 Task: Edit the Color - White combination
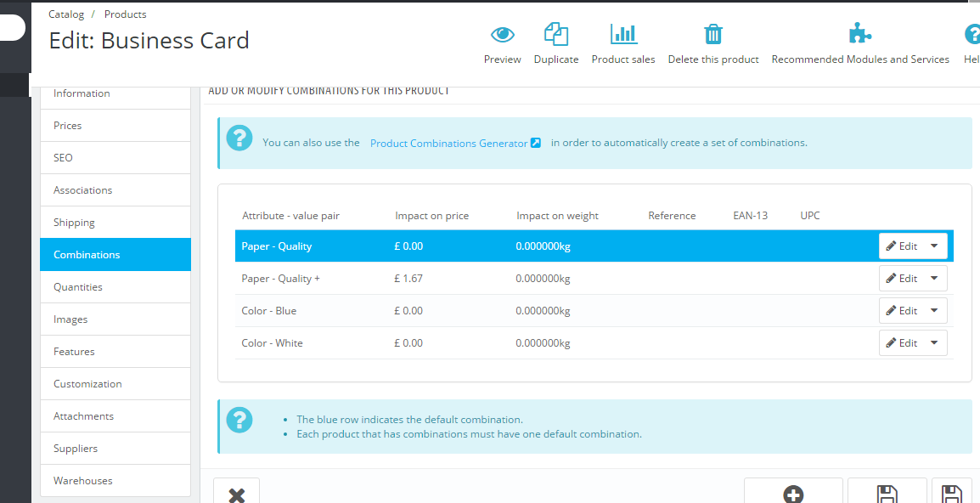pyautogui.click(x=901, y=343)
